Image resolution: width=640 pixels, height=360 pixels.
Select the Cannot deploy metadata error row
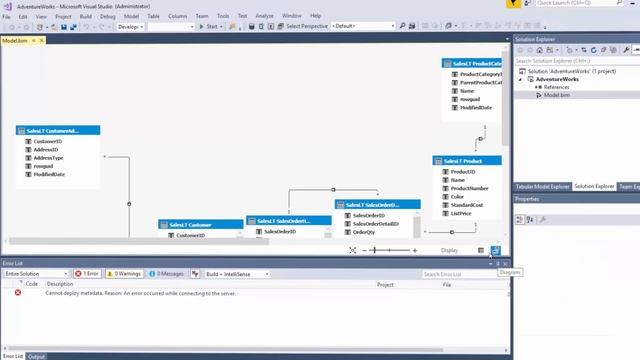255,293
